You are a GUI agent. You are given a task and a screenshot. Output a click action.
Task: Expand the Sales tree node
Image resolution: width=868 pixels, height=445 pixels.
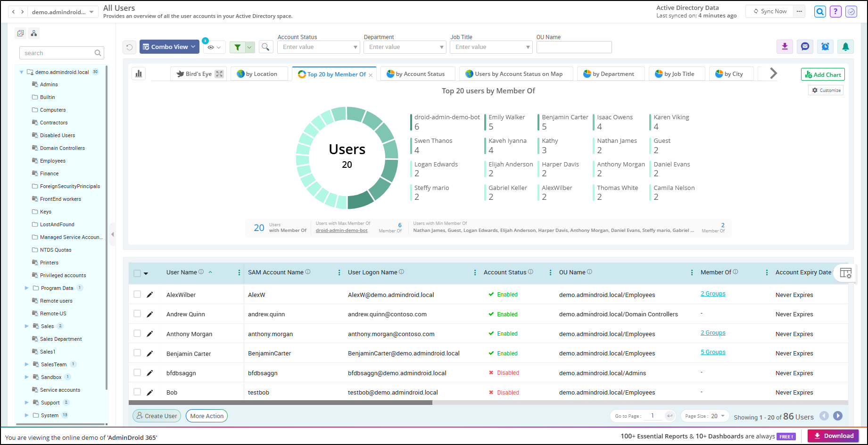[x=26, y=326]
